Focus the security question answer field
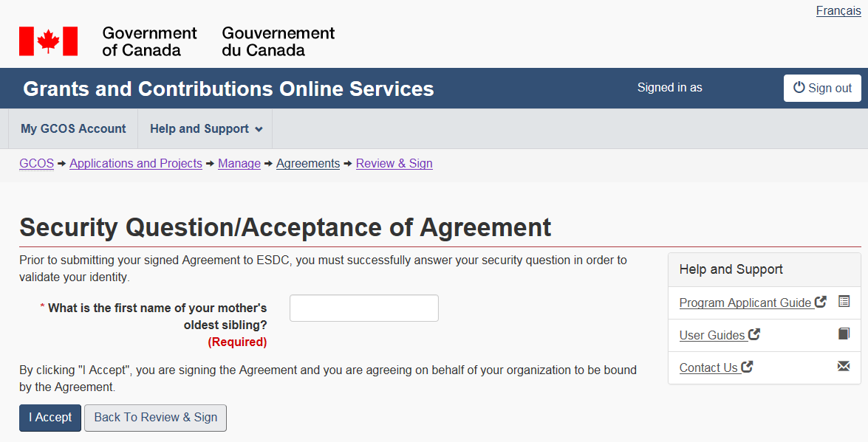 [363, 308]
